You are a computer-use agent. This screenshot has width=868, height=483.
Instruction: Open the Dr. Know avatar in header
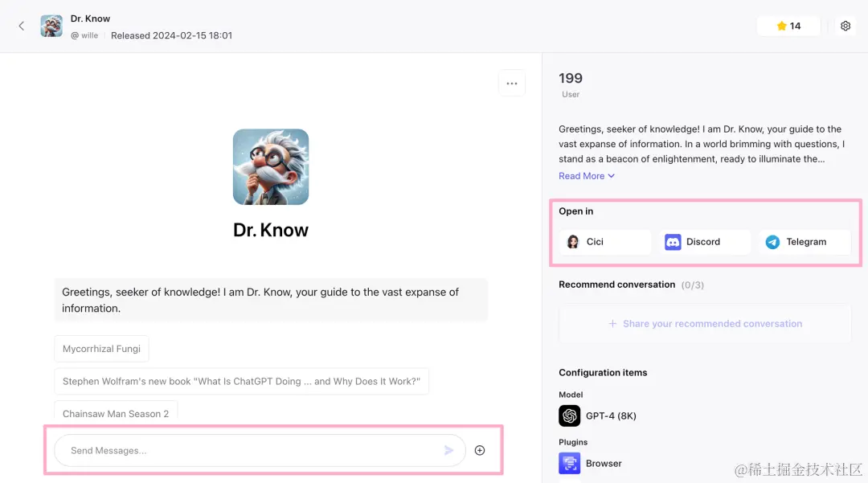tap(51, 26)
